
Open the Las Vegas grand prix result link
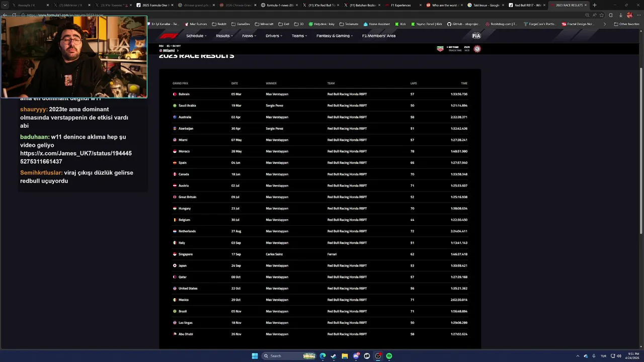(x=186, y=323)
